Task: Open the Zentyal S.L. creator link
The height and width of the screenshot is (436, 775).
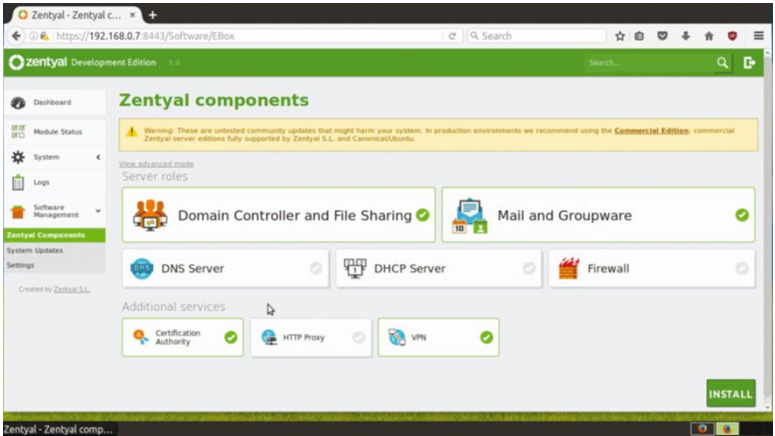Action: pyautogui.click(x=72, y=289)
